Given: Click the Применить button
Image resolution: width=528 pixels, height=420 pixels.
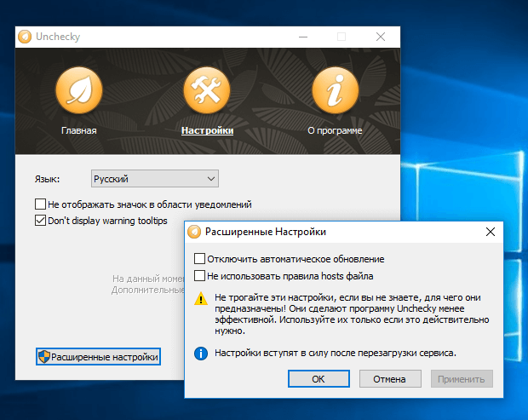Looking at the screenshot, I should pos(462,379).
